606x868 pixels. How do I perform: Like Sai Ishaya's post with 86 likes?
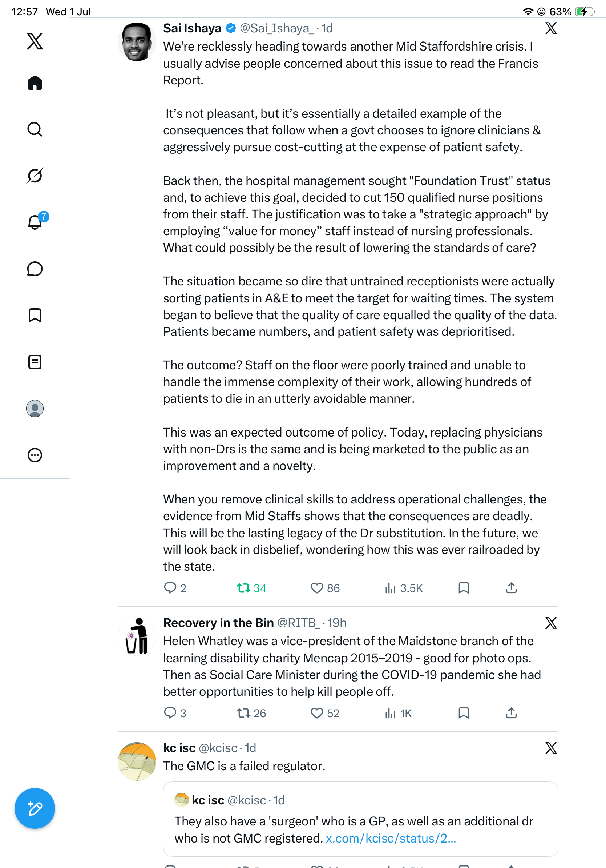tap(325, 588)
